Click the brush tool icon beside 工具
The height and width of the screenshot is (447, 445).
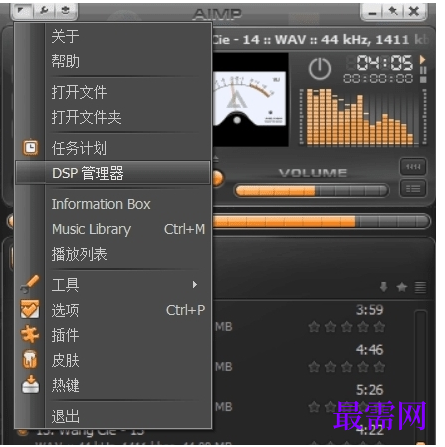tap(30, 284)
